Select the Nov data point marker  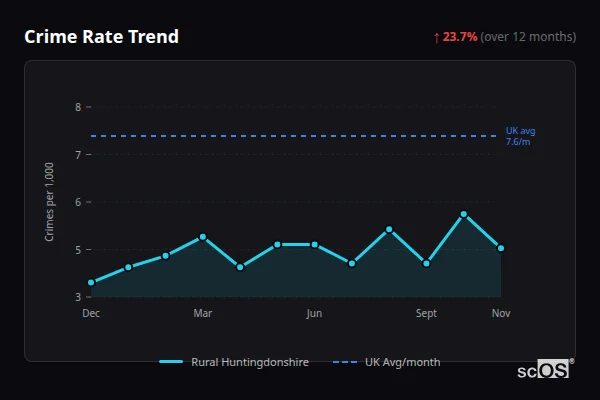501,248
